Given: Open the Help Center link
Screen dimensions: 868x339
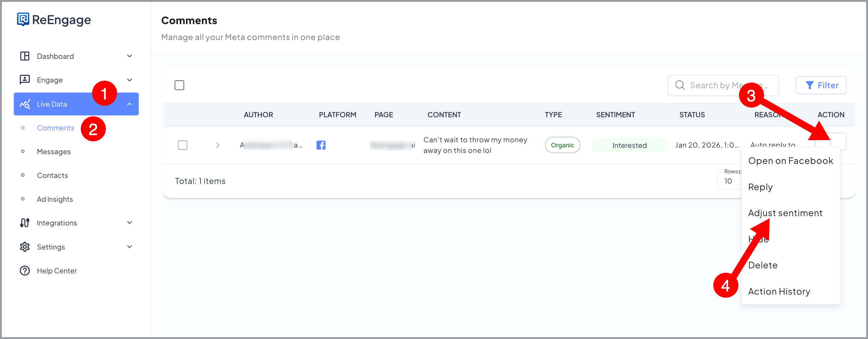Looking at the screenshot, I should 57,271.
